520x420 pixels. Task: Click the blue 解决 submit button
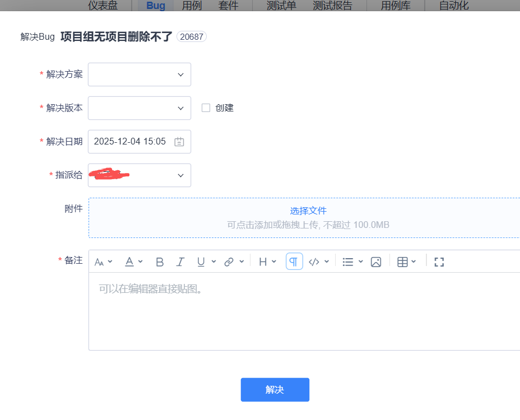point(275,390)
